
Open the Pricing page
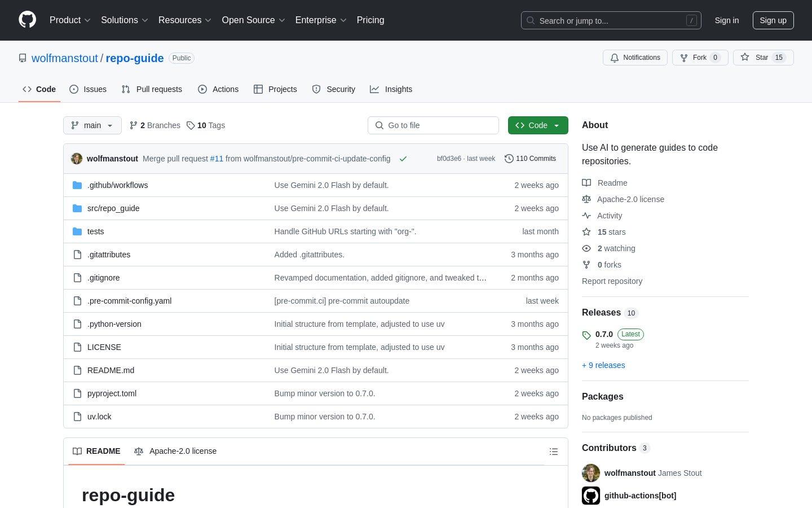pos(370,20)
